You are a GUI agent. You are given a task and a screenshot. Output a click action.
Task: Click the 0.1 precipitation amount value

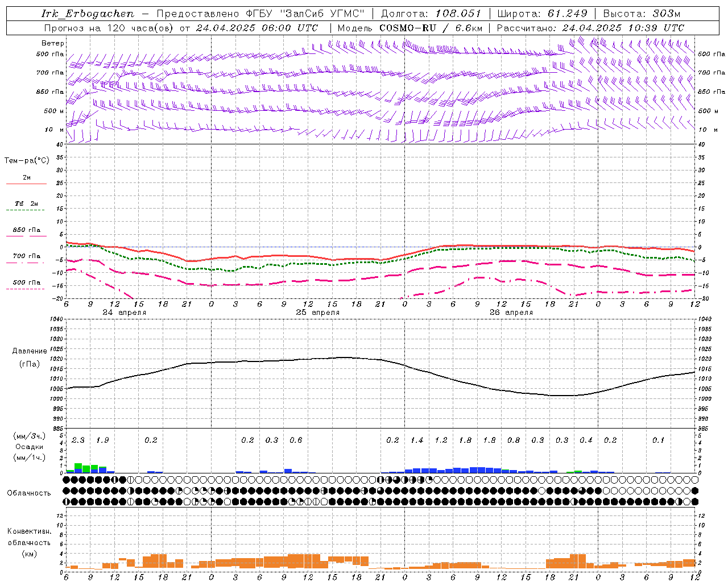658,440
